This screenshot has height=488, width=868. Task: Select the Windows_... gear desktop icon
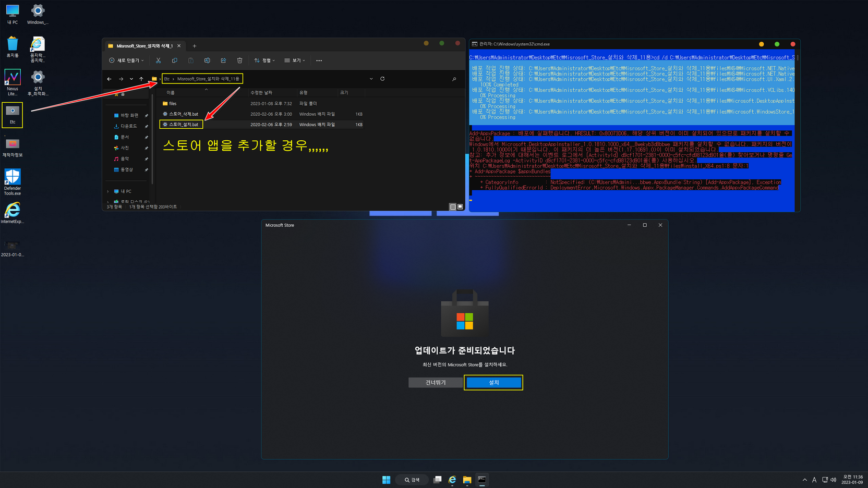pyautogui.click(x=38, y=15)
